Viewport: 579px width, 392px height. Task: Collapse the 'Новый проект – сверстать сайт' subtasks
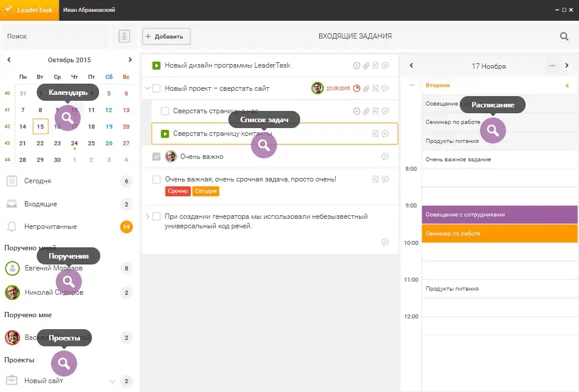click(147, 88)
